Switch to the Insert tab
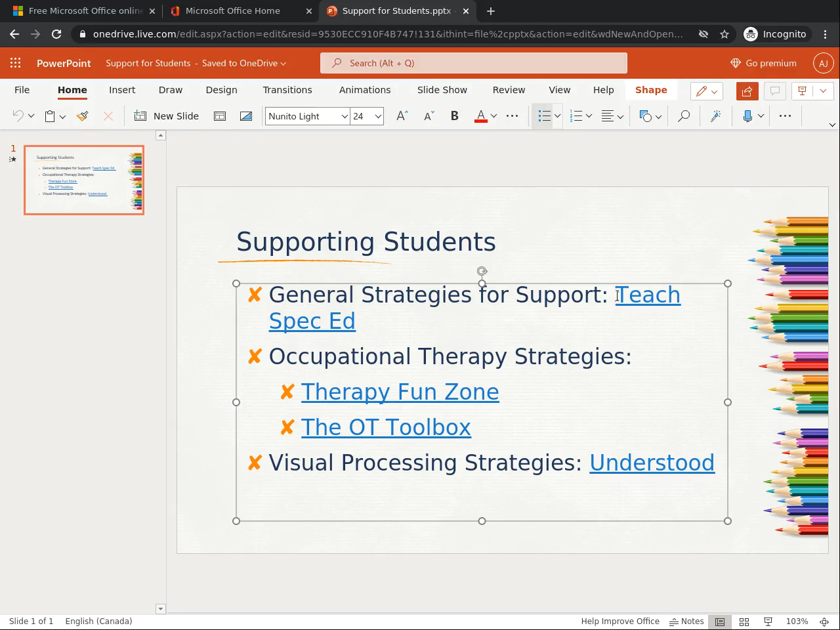 pyautogui.click(x=122, y=90)
